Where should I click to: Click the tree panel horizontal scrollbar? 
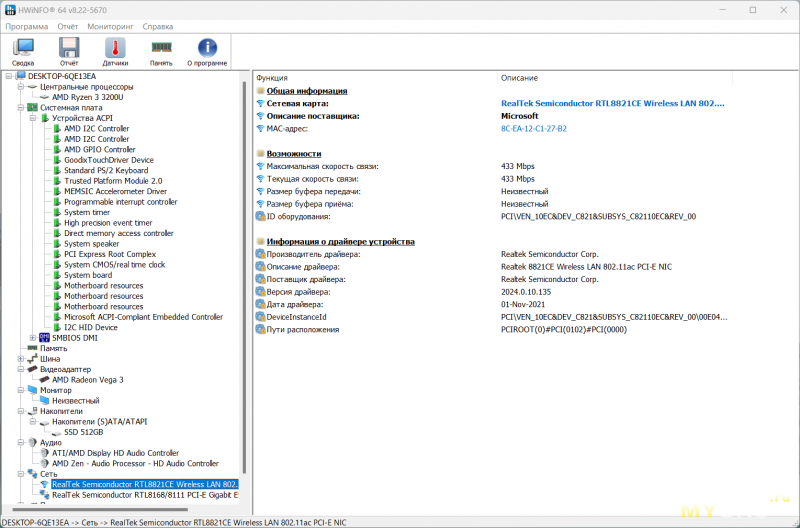coord(100,509)
